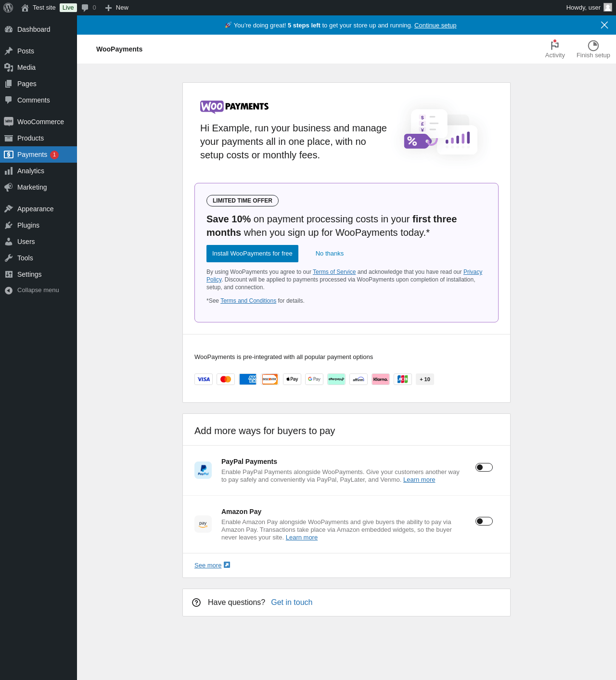
Task: Click the Mastercard icon
Action: pos(226,379)
